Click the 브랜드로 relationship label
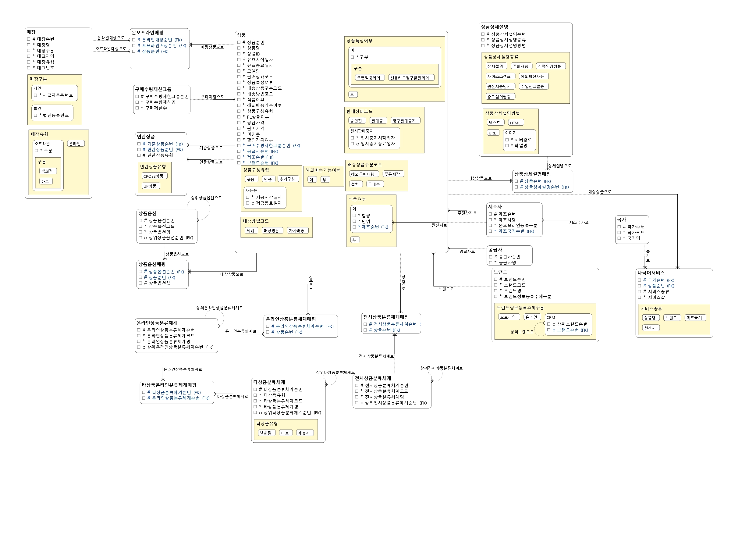Image resolution: width=756 pixels, height=535 pixels. [445, 289]
